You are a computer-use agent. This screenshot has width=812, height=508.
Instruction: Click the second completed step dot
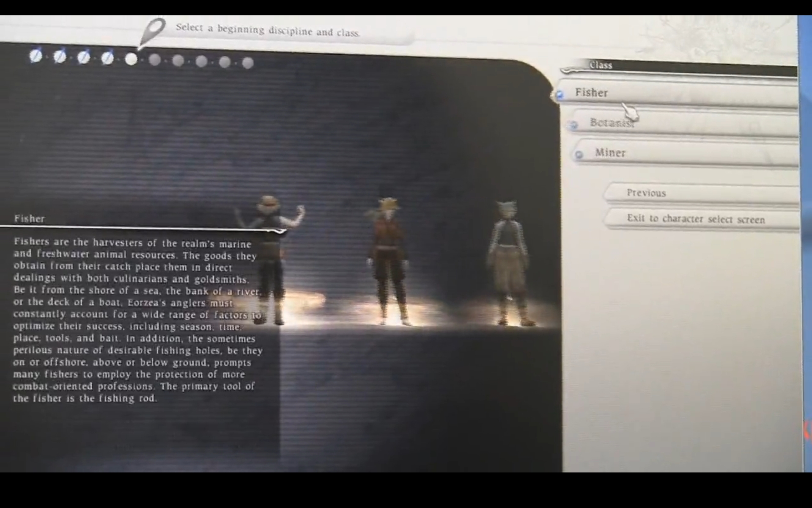tap(60, 56)
